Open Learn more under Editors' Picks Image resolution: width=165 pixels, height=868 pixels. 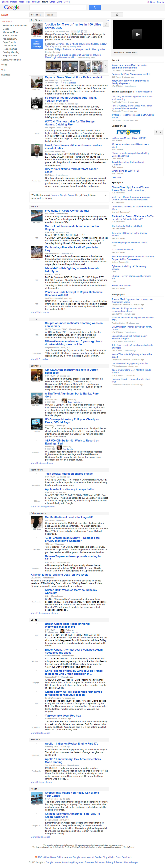pos(116,178)
